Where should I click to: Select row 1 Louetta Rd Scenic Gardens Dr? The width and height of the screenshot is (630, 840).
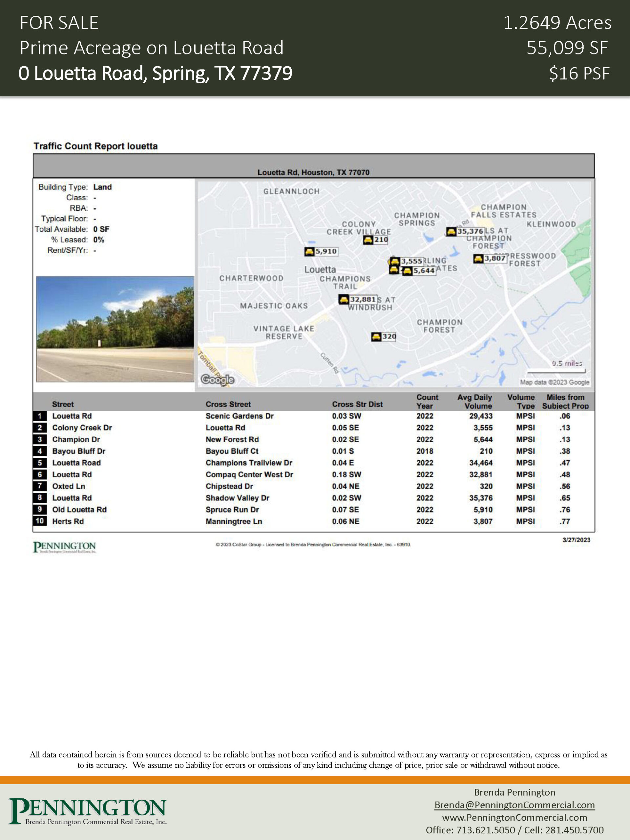[x=72, y=416]
